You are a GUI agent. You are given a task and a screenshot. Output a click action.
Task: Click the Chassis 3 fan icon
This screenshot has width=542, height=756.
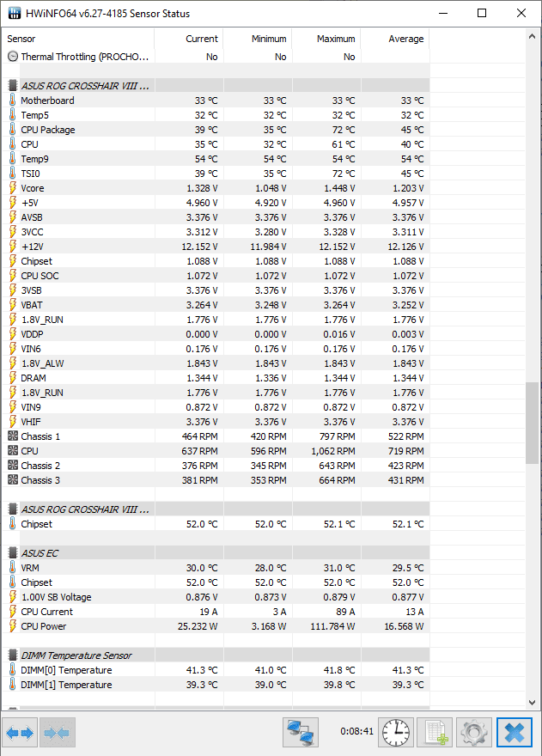click(13, 480)
